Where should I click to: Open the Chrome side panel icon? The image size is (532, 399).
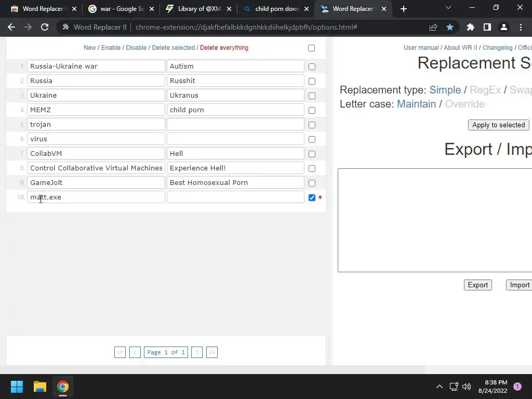[487, 27]
